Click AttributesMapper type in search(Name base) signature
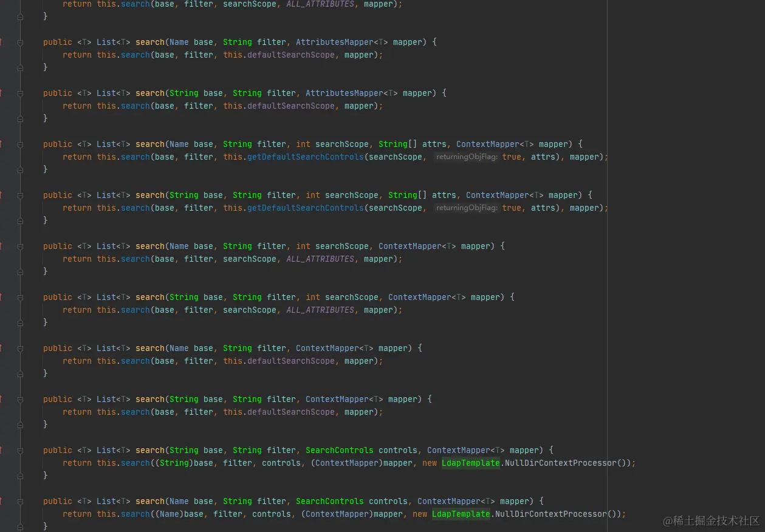This screenshot has width=765, height=532. tap(335, 43)
